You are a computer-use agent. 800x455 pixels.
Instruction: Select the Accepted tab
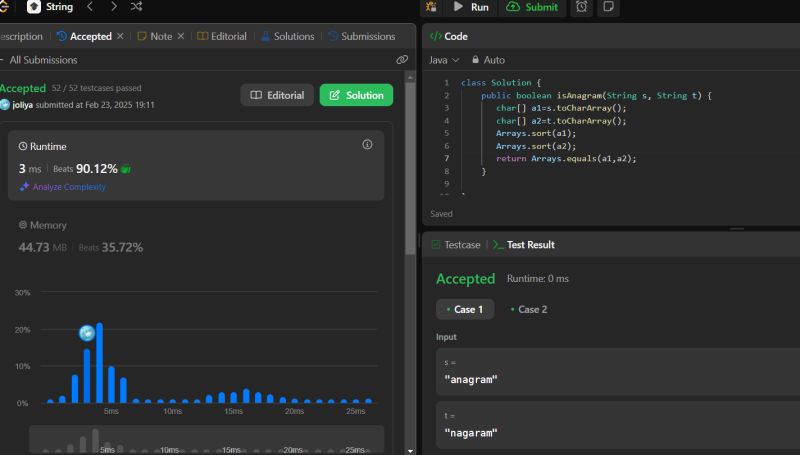pos(84,36)
